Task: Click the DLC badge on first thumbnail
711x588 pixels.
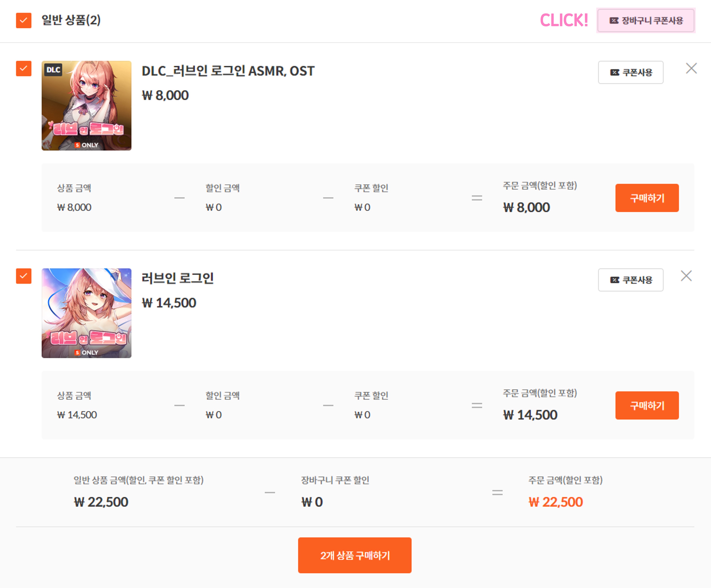Action: pos(53,70)
